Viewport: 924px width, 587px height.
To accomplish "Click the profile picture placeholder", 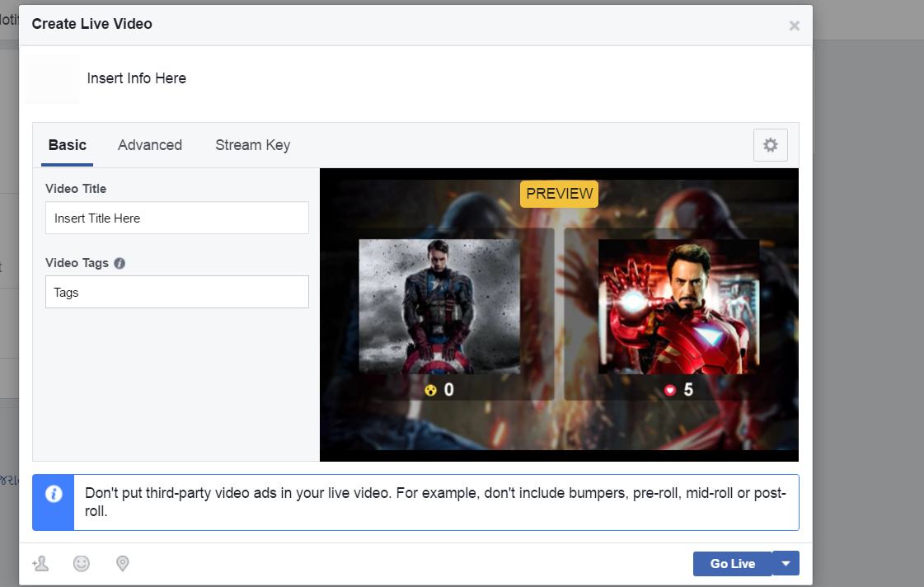I will pos(51,78).
